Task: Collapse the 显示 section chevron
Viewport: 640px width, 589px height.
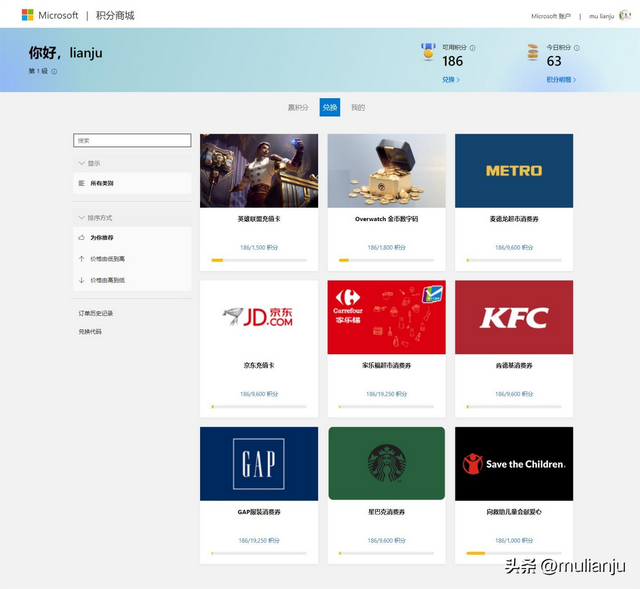Action: tap(81, 163)
